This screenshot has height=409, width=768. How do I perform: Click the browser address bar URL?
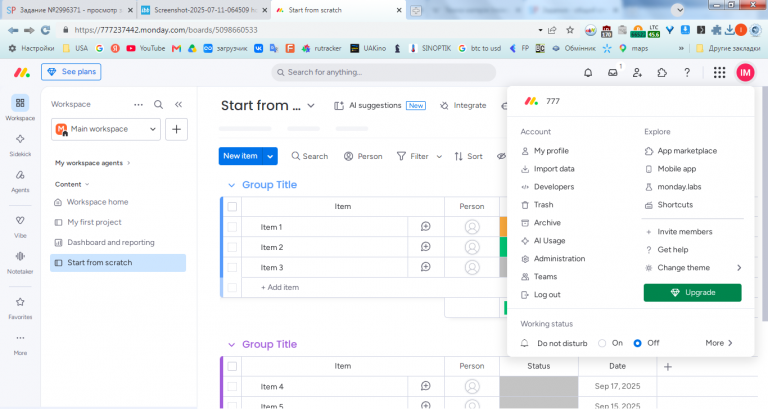pyautogui.click(x=166, y=30)
